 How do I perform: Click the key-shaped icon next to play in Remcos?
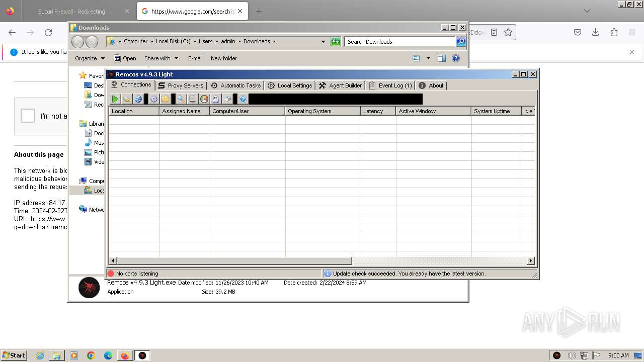127,99
